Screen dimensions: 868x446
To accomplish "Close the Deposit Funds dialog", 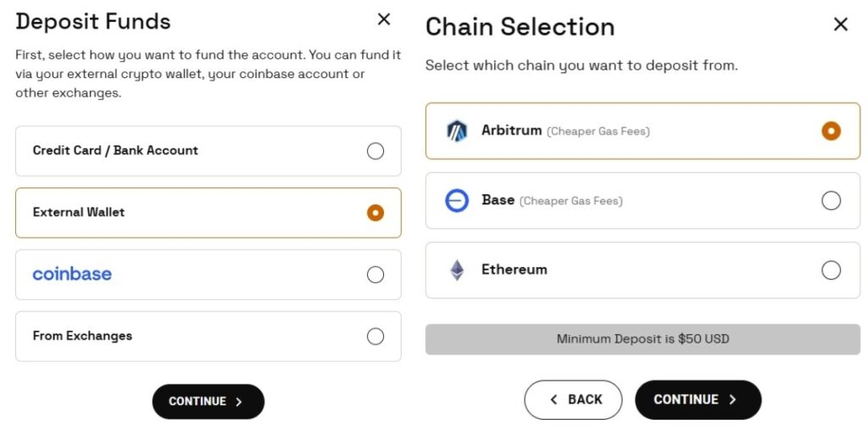I will (x=384, y=20).
